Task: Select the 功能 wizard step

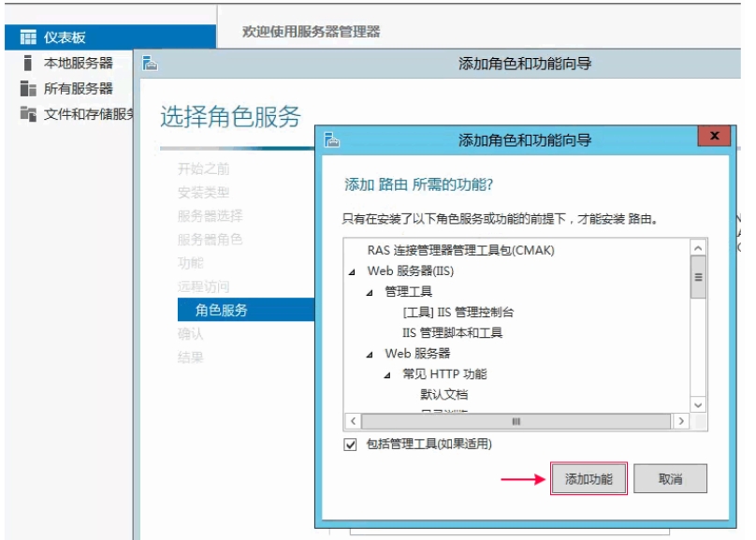Action: tap(191, 263)
